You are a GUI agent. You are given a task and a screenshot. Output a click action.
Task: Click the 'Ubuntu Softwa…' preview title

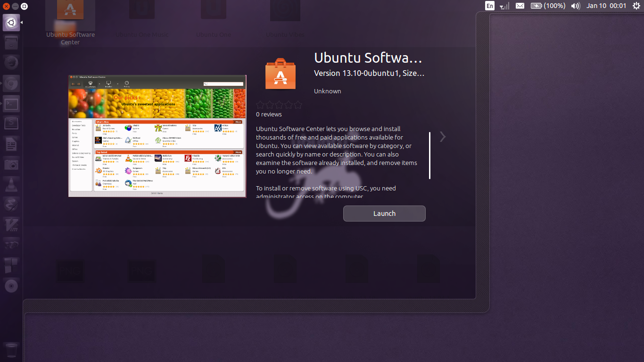pyautogui.click(x=368, y=58)
